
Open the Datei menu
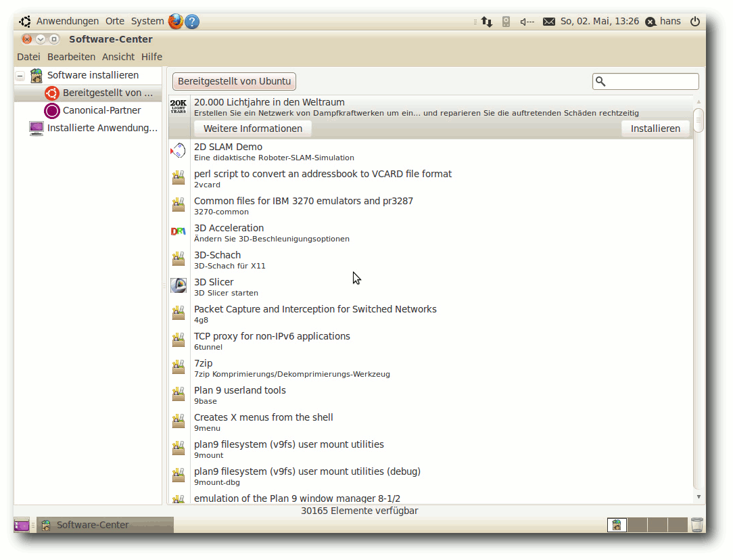[x=28, y=57]
